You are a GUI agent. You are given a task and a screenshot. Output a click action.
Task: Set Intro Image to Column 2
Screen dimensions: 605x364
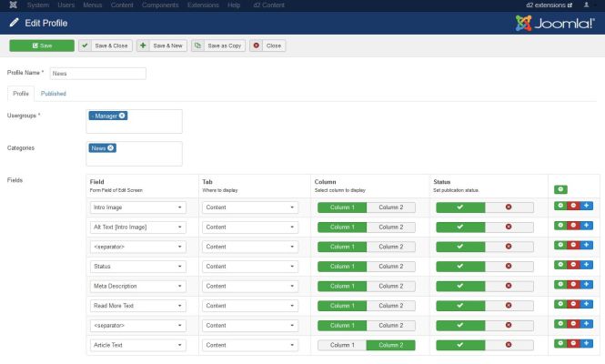(x=391, y=207)
